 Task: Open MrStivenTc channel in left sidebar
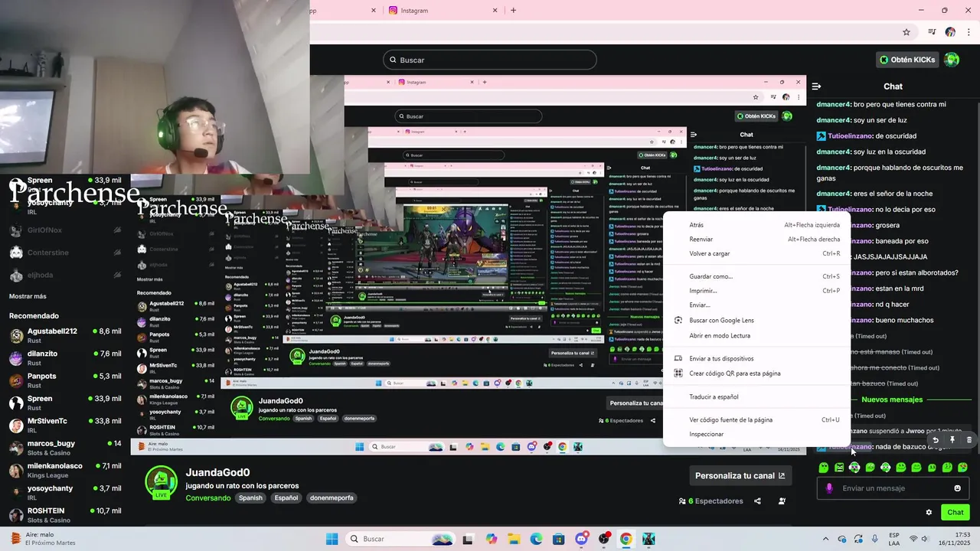click(x=65, y=425)
